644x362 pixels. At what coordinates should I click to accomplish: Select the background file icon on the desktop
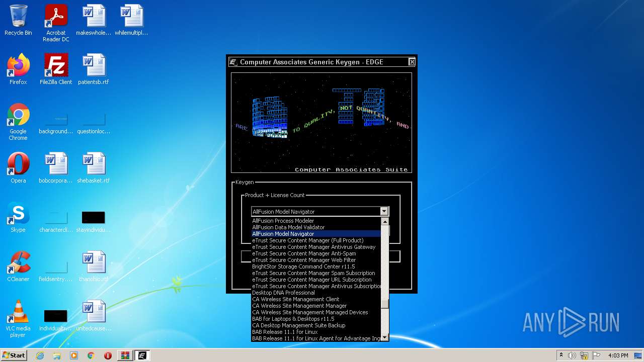point(56,124)
